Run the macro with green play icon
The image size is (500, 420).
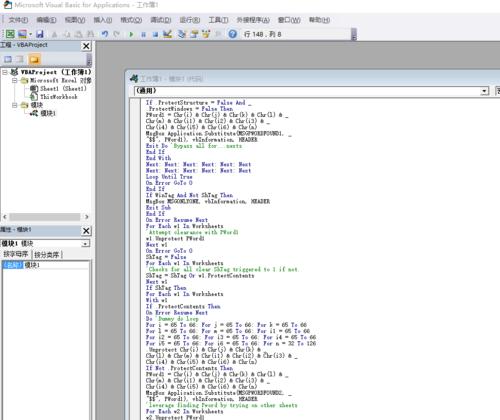coord(131,34)
